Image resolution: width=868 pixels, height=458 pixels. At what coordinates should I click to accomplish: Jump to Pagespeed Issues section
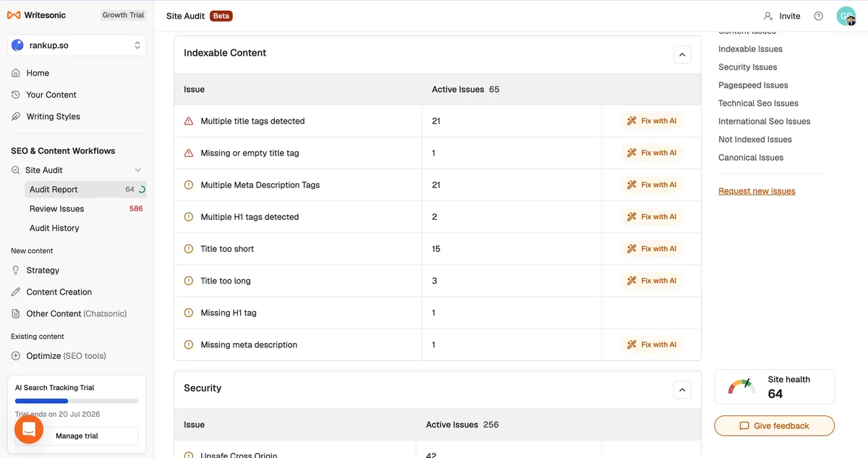(x=753, y=85)
